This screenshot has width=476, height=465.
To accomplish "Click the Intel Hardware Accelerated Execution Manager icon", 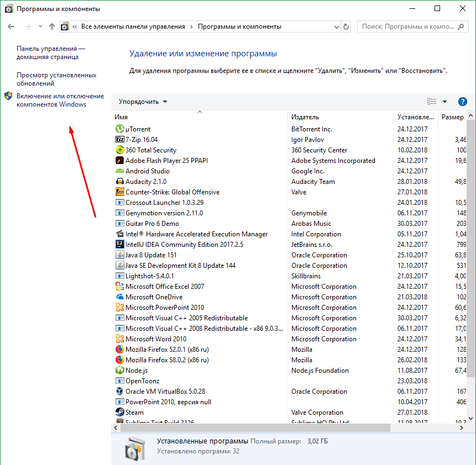I will click(x=119, y=234).
